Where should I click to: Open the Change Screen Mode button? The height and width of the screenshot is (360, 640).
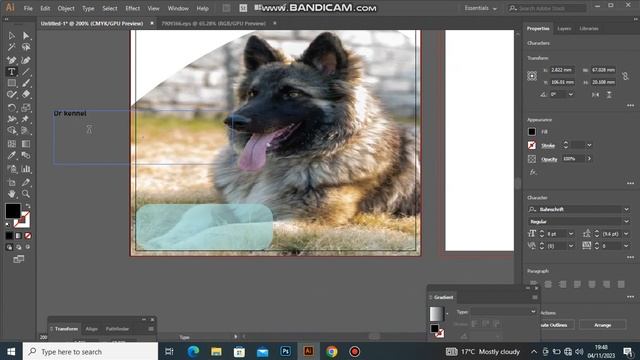tap(18, 259)
